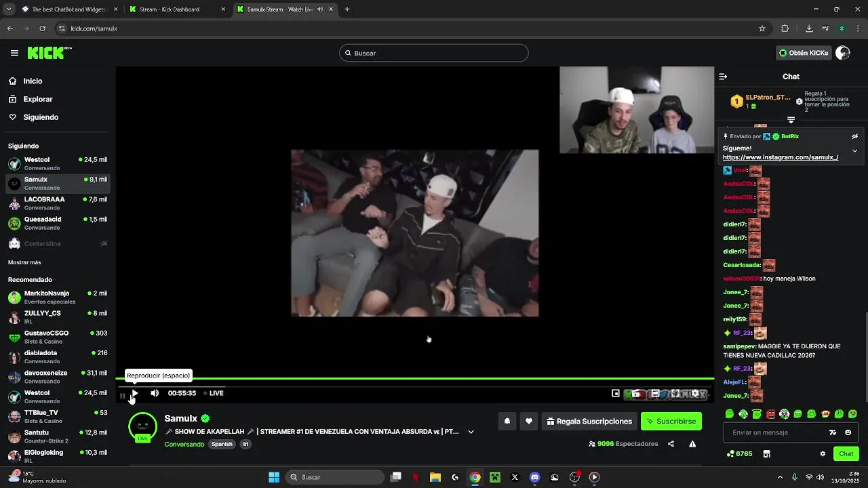This screenshot has height=488, width=868.
Task: Collapse the chat panel arrow icon
Action: point(723,77)
